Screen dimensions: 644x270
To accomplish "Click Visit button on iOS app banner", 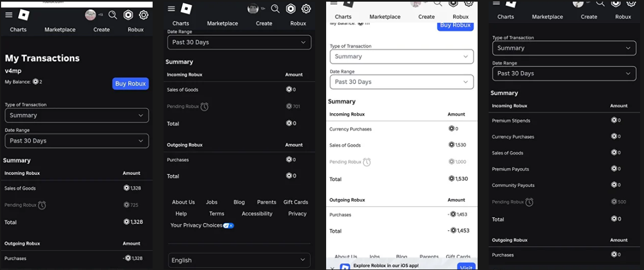I will tap(466, 267).
